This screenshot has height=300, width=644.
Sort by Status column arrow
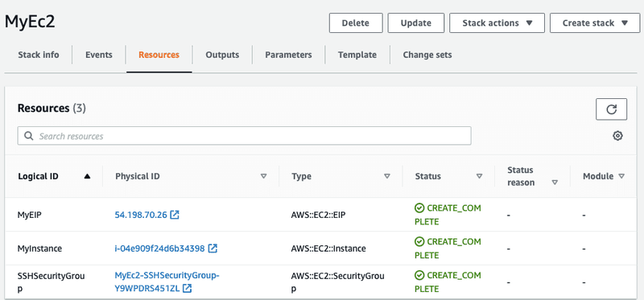coord(479,176)
